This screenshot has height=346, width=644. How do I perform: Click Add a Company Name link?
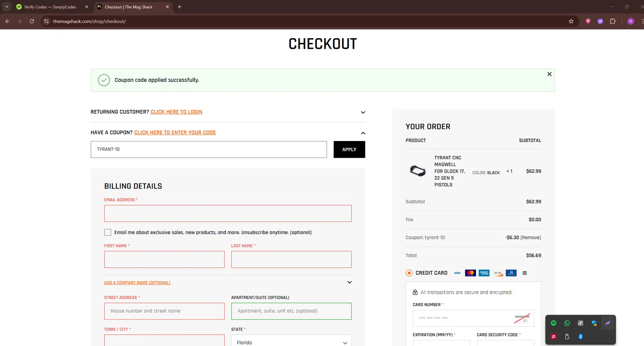coord(137,283)
